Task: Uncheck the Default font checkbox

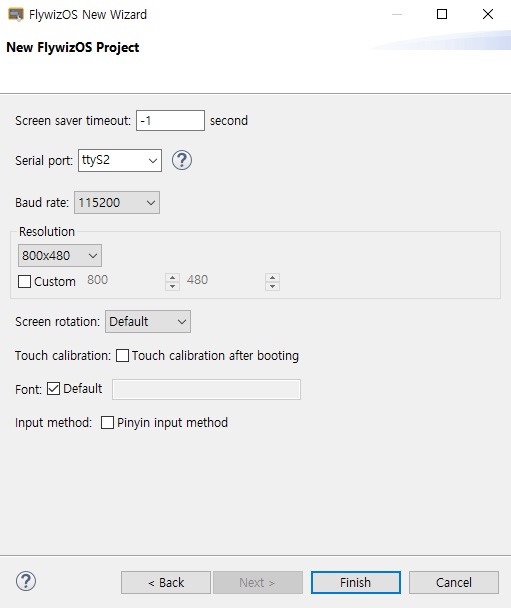Action: click(54, 389)
